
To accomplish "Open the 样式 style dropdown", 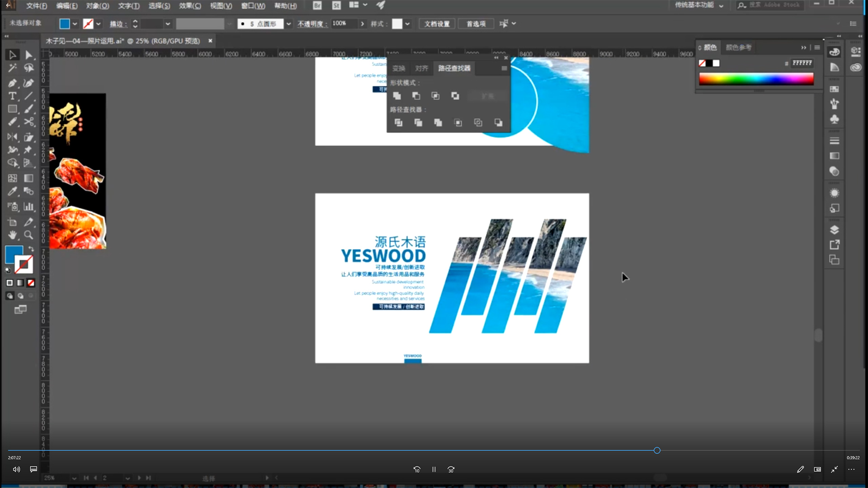I will pyautogui.click(x=407, y=24).
